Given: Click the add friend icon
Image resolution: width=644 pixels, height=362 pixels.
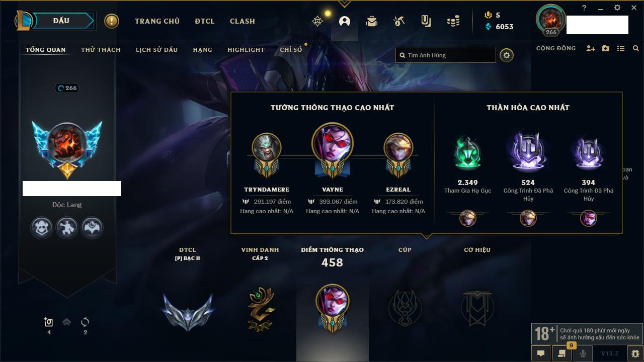Looking at the screenshot, I should click(x=591, y=49).
